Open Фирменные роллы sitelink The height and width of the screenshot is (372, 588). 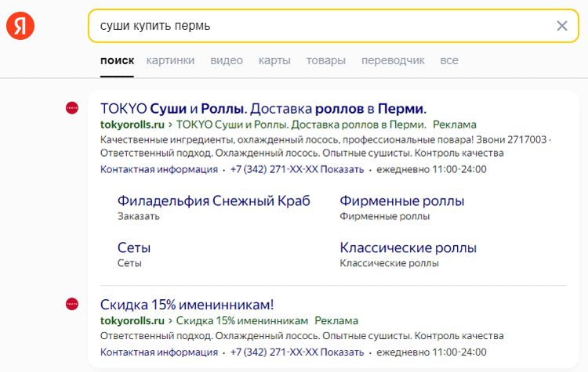pyautogui.click(x=402, y=201)
